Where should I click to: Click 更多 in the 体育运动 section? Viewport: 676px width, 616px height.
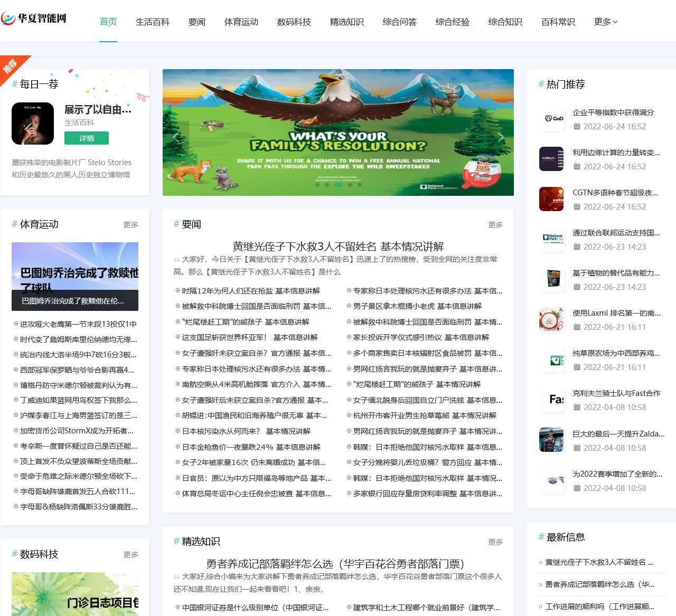pos(131,225)
